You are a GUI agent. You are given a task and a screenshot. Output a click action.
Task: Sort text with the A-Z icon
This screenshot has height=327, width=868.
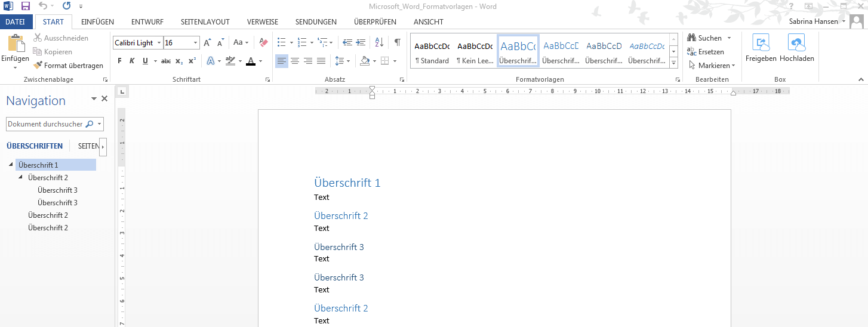click(x=380, y=43)
